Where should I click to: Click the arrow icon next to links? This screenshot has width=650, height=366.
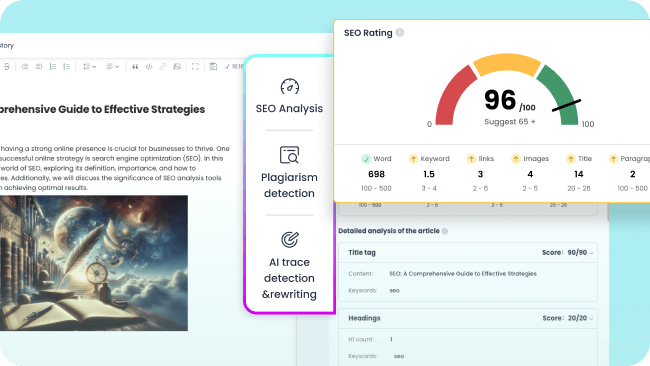point(471,159)
